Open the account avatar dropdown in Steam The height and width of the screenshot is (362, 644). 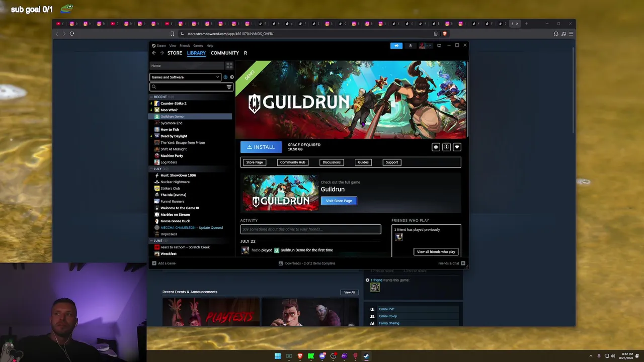coord(425,46)
